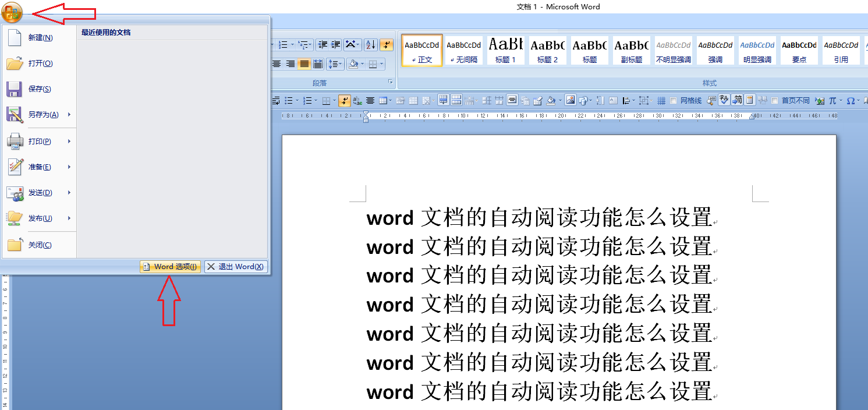Expand the 准备(E) submenu arrow

(69, 167)
